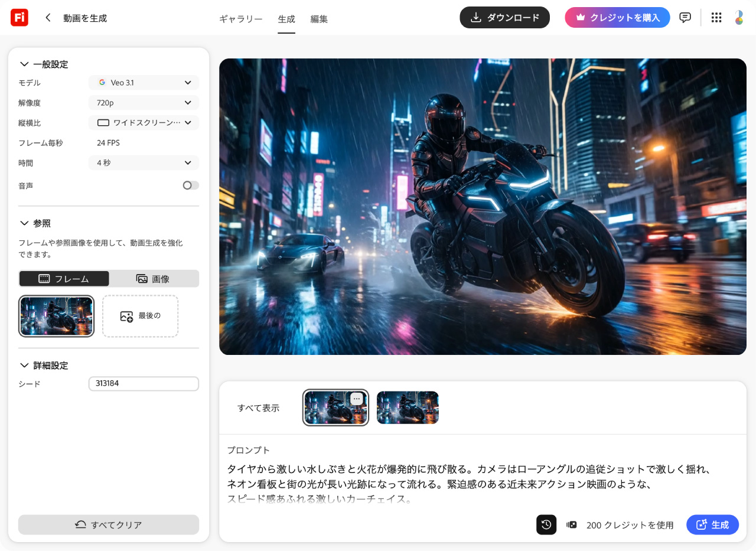
Task: Open the 縦横比 ワイドスクリーン dropdown
Action: point(144,123)
